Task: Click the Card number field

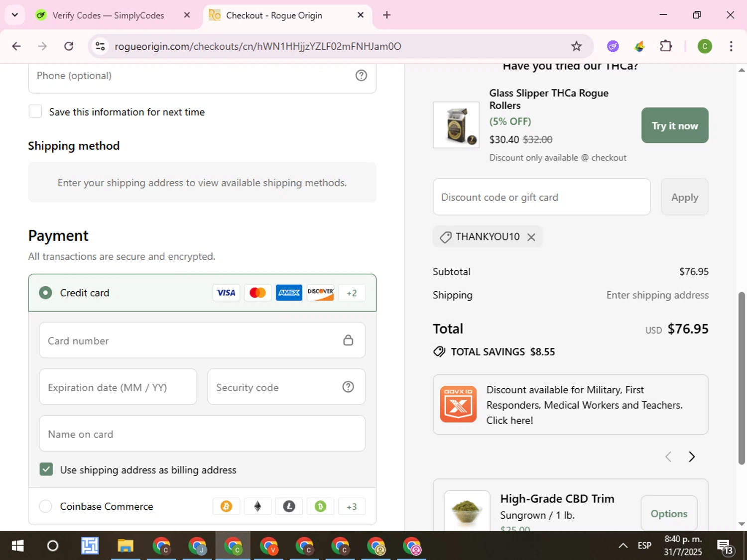Action: pyautogui.click(x=202, y=340)
